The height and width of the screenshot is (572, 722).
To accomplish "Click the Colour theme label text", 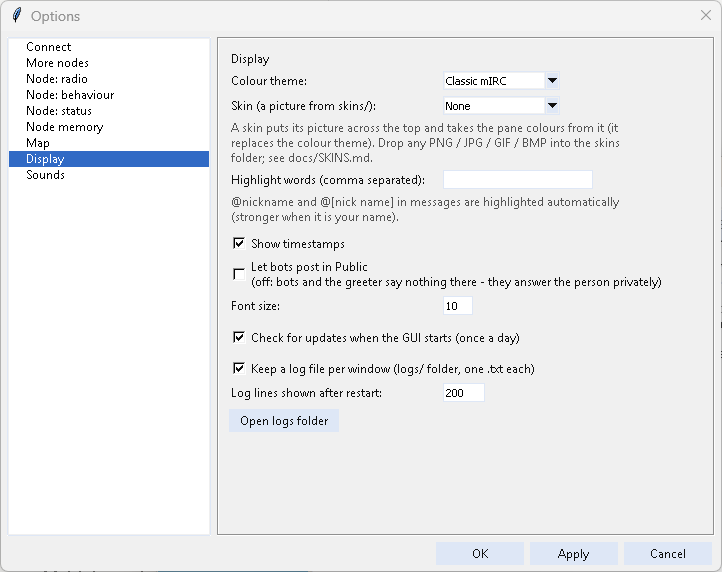I will point(269,81).
